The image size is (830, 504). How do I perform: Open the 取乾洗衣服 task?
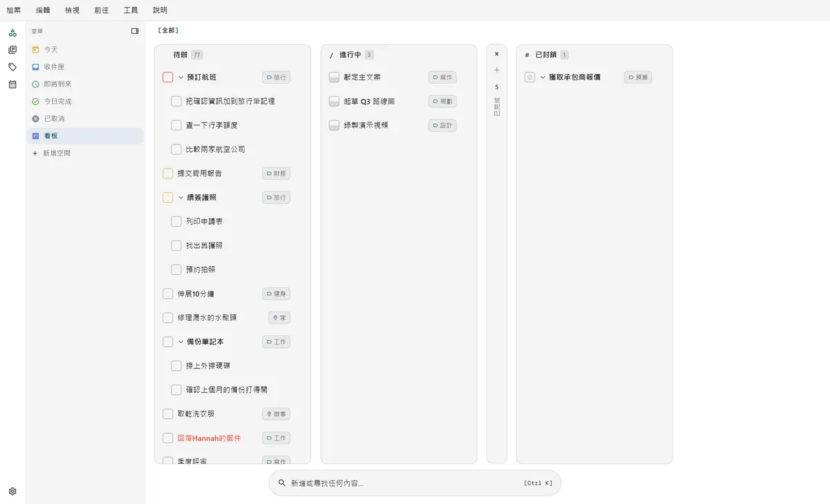[x=196, y=414]
